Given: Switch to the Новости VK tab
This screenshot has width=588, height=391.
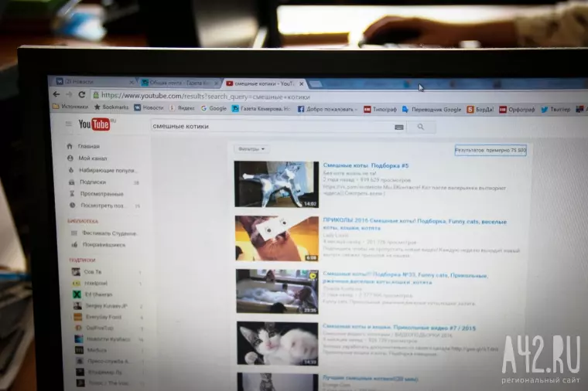Looking at the screenshot, I should click(x=92, y=81).
